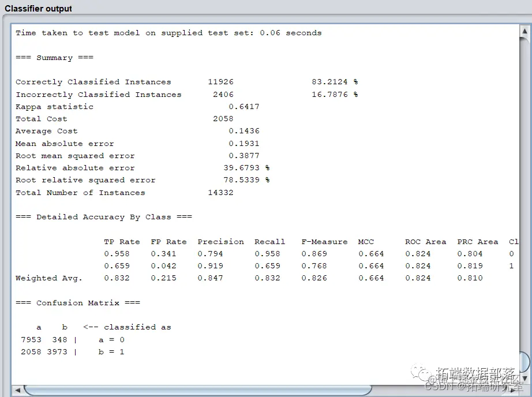Click the PRC Area value 0.804
Screen dimensions: 532x397
coord(470,254)
